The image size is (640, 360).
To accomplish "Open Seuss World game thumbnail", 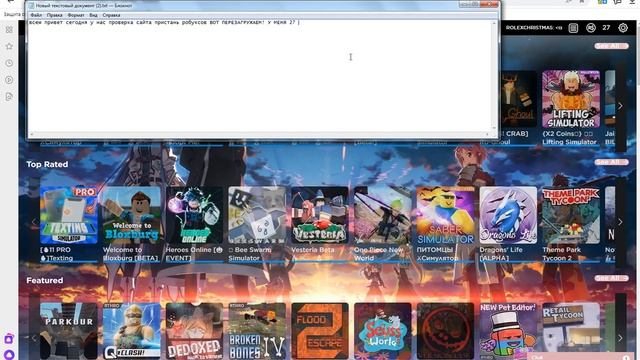I will pos(382,331).
